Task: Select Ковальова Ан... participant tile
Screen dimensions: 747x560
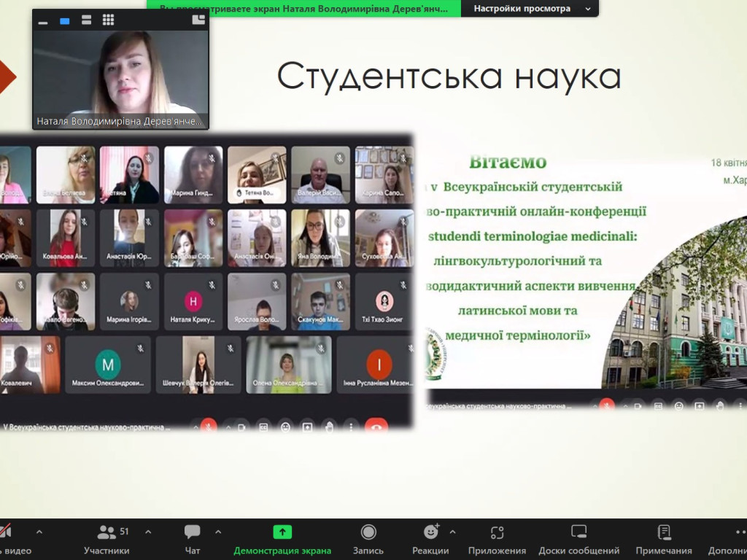Action: (x=66, y=238)
